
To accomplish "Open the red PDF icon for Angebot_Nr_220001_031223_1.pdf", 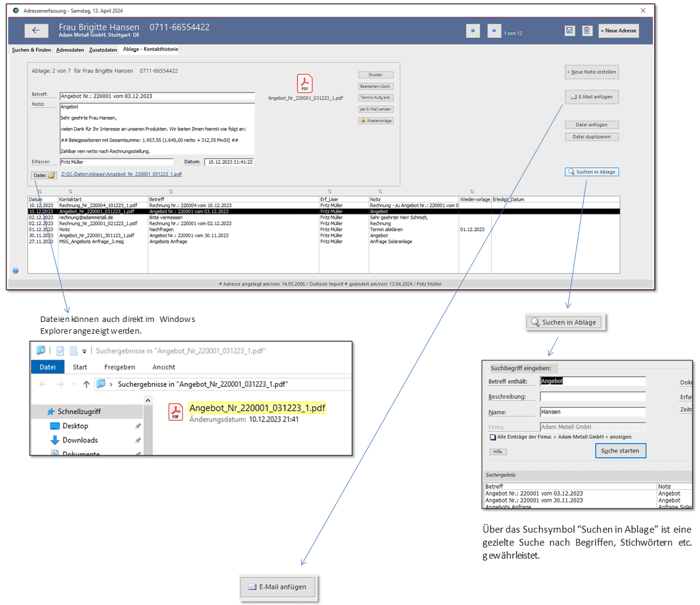I will pyautogui.click(x=305, y=83).
